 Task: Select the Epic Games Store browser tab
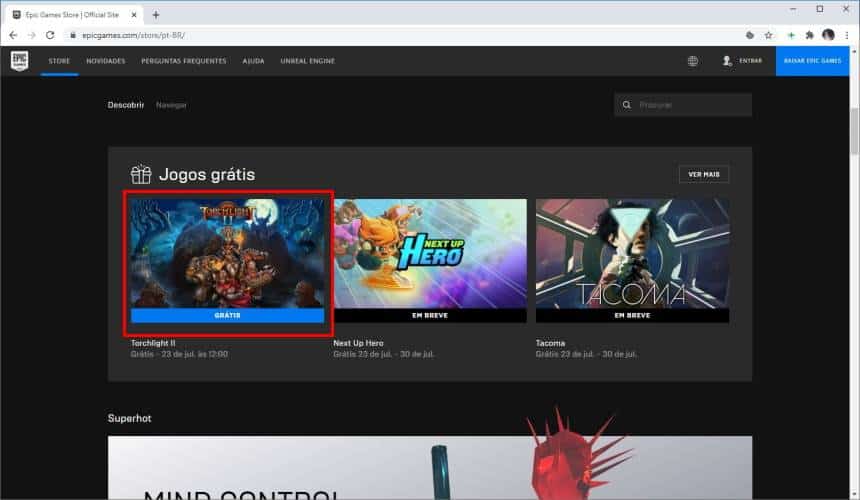click(x=75, y=15)
